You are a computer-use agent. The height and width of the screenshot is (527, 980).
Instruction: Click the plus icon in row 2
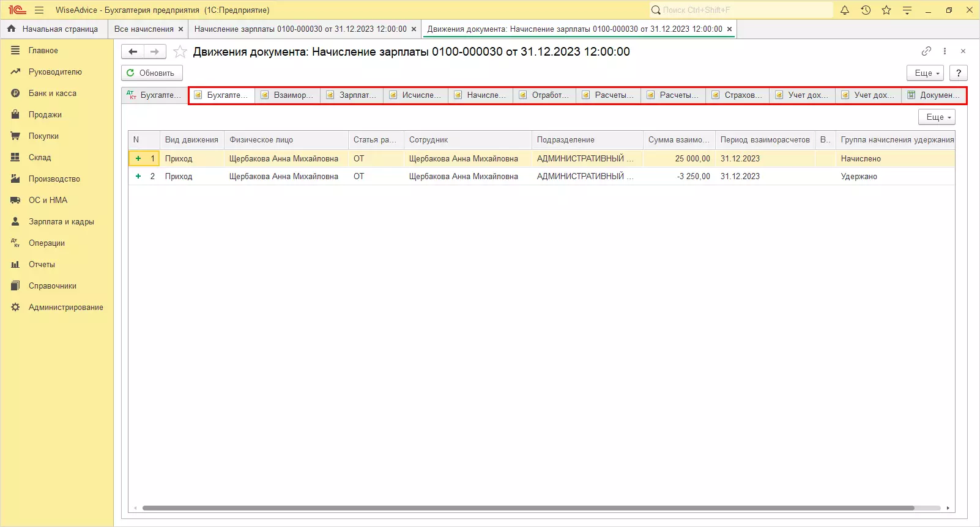click(x=138, y=177)
